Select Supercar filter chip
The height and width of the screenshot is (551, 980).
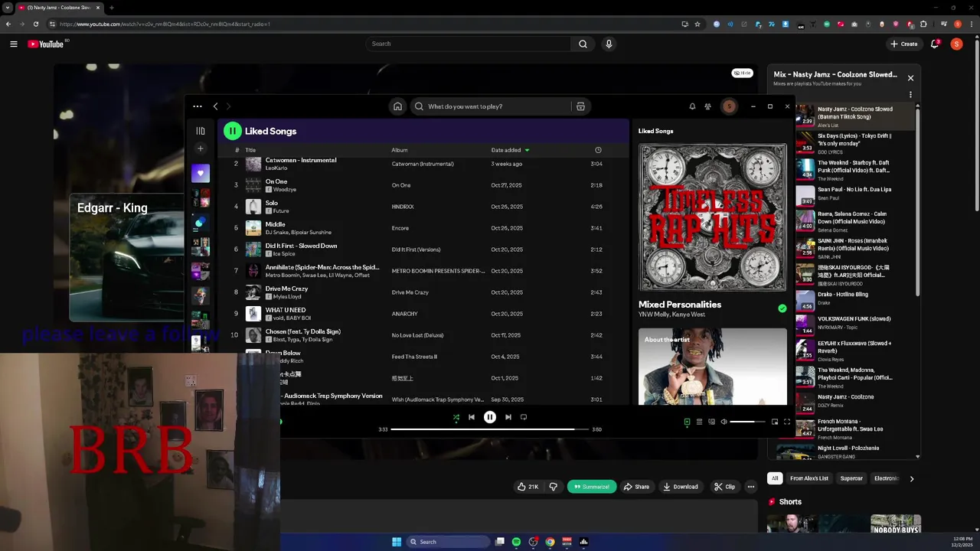[x=851, y=478]
